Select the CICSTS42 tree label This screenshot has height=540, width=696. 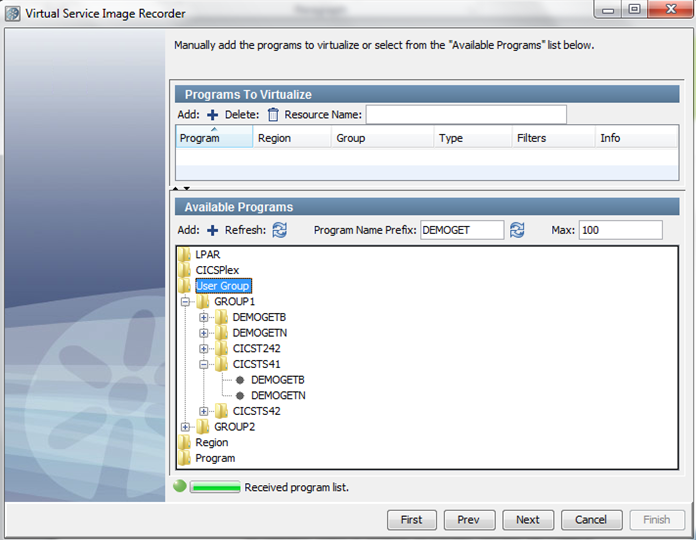click(x=257, y=411)
